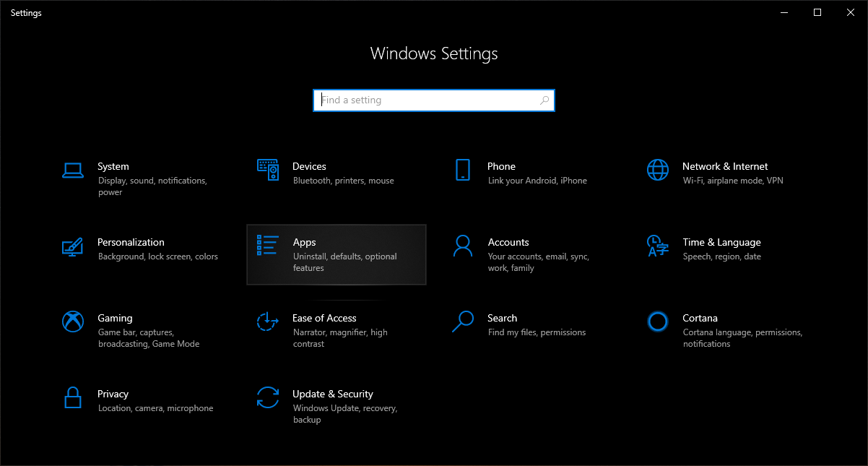Click the magnifier icon in search box

tap(545, 100)
